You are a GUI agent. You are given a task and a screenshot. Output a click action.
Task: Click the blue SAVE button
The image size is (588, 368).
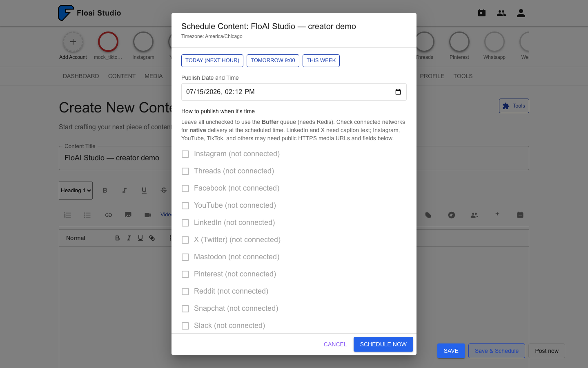[x=451, y=351]
